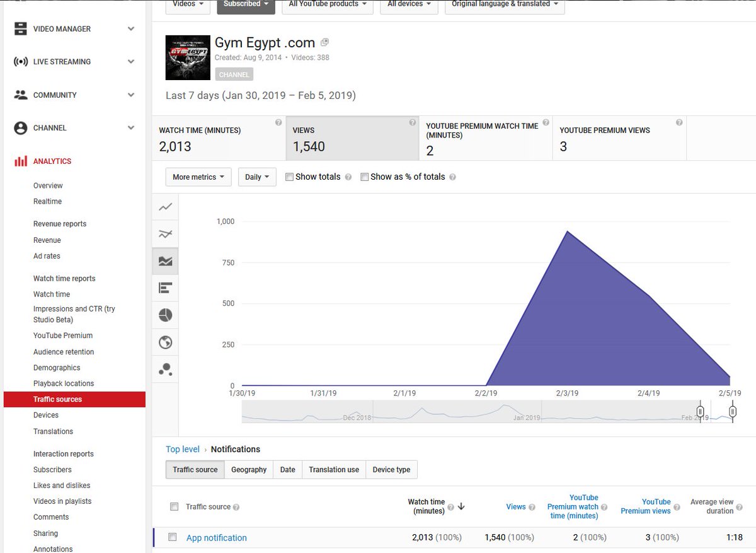The image size is (756, 553).
Task: Select the interactive map globe icon
Action: [x=165, y=342]
